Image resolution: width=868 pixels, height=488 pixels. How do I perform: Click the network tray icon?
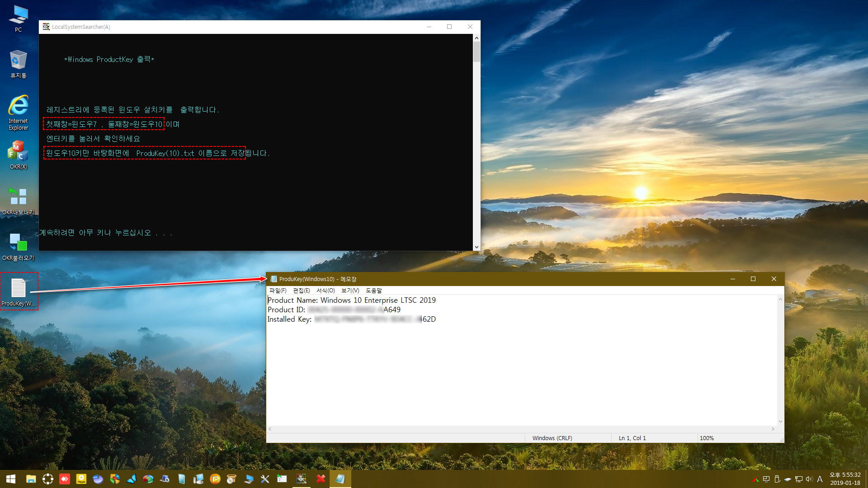(798, 479)
